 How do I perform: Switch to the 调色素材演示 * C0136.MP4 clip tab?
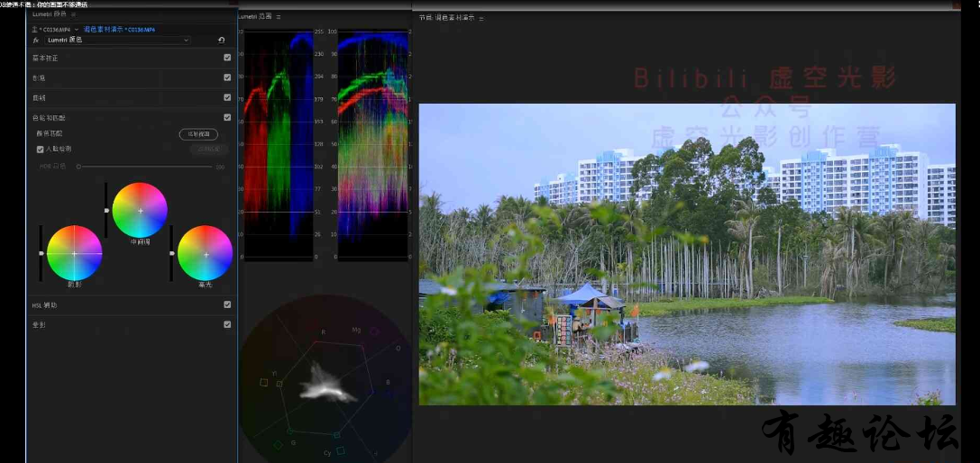[x=119, y=30]
